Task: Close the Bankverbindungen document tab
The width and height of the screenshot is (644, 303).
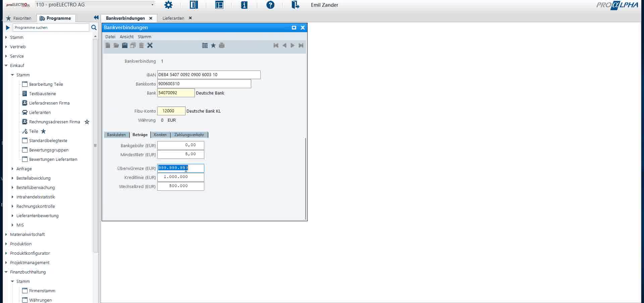Action: point(151,18)
